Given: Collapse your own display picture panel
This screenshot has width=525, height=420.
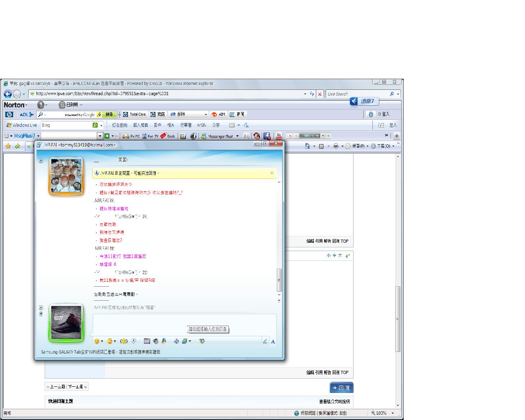Looking at the screenshot, I should tap(41, 308).
